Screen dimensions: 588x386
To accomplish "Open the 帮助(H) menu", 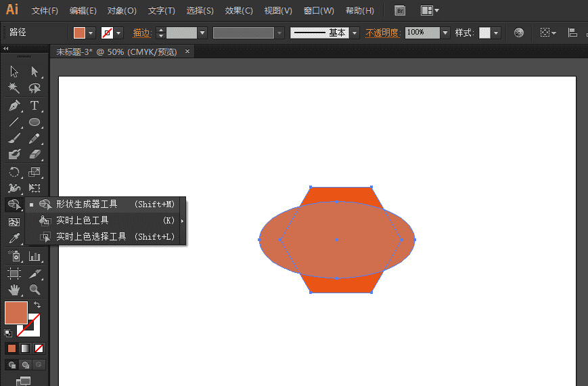I will click(x=359, y=11).
